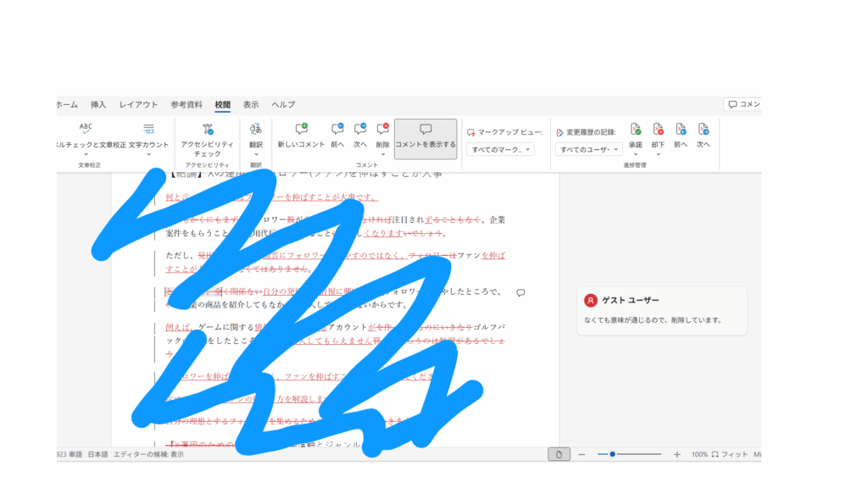Open the References (参考資料) tab
Viewport: 868px width, 488px height.
click(x=186, y=104)
